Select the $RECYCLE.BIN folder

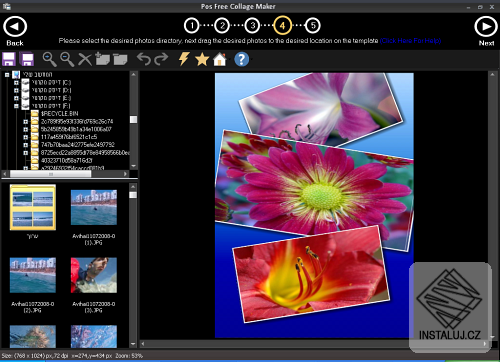tap(59, 114)
